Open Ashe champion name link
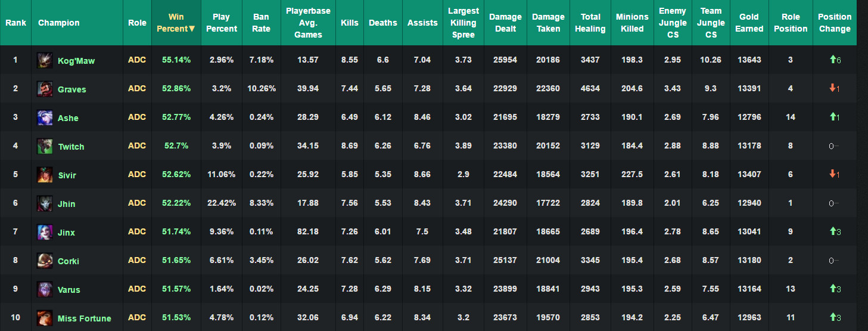This screenshot has height=331, width=868. pos(68,118)
